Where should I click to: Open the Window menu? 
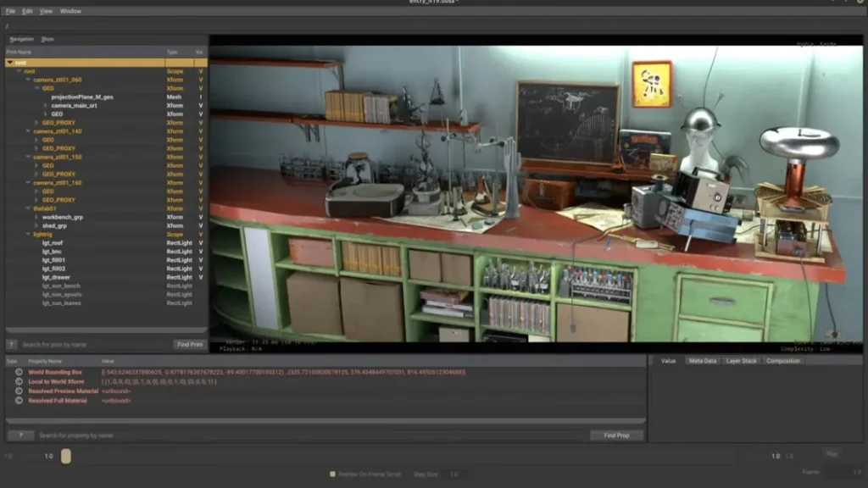pos(71,11)
